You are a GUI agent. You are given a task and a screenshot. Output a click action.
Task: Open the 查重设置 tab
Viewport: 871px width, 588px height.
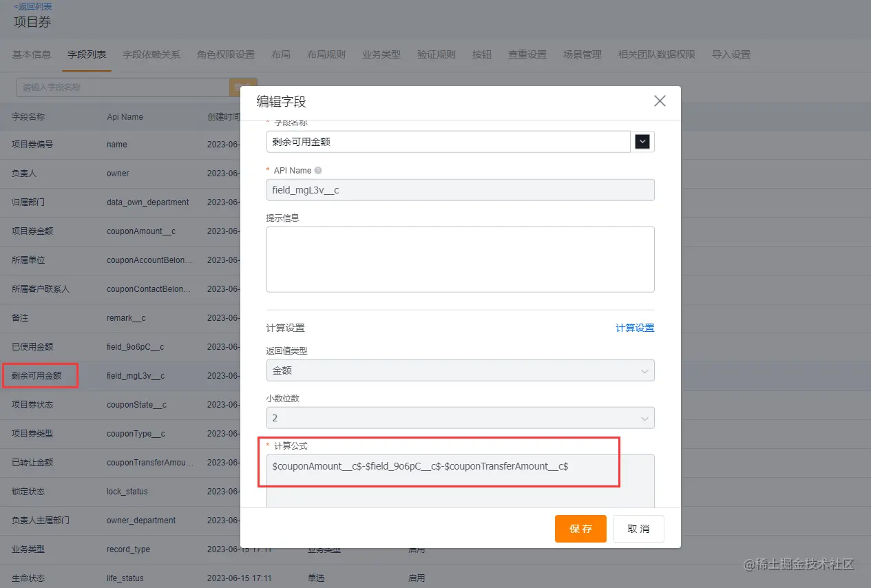pos(527,54)
